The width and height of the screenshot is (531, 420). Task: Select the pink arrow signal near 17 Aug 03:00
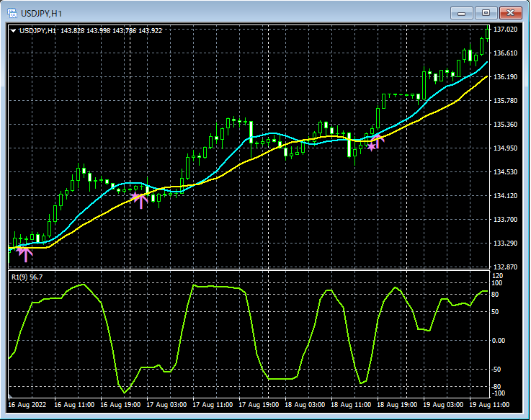pos(140,200)
